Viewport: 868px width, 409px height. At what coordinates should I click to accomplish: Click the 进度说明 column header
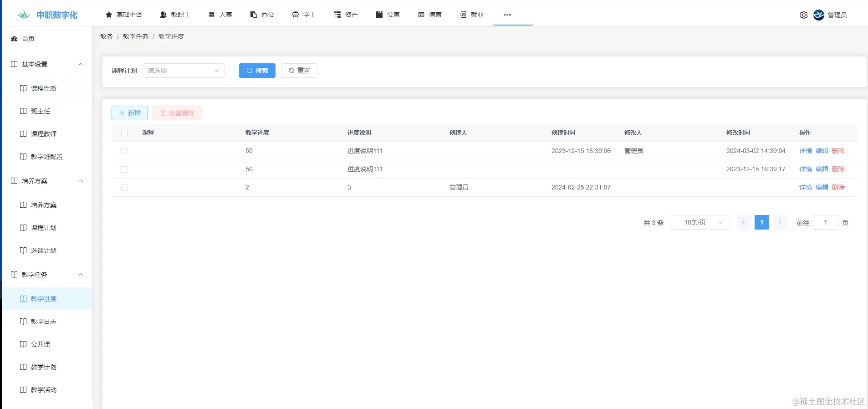(x=359, y=133)
